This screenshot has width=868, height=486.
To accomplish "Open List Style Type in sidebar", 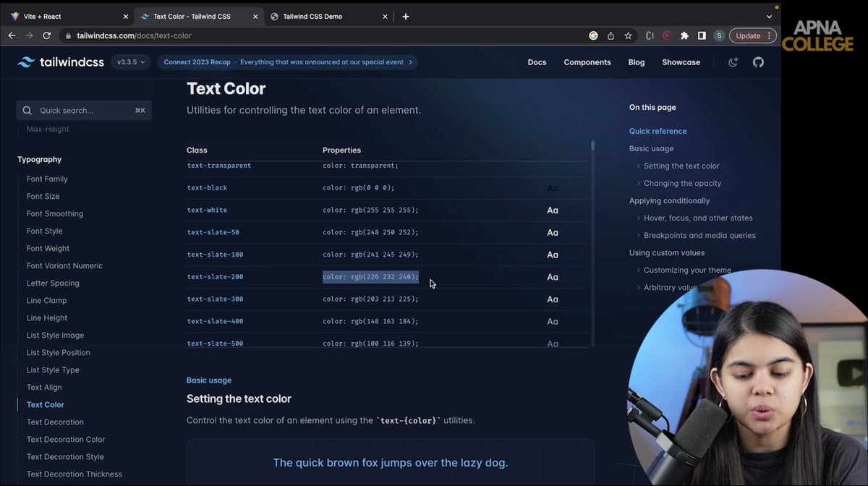I will pos(53,370).
